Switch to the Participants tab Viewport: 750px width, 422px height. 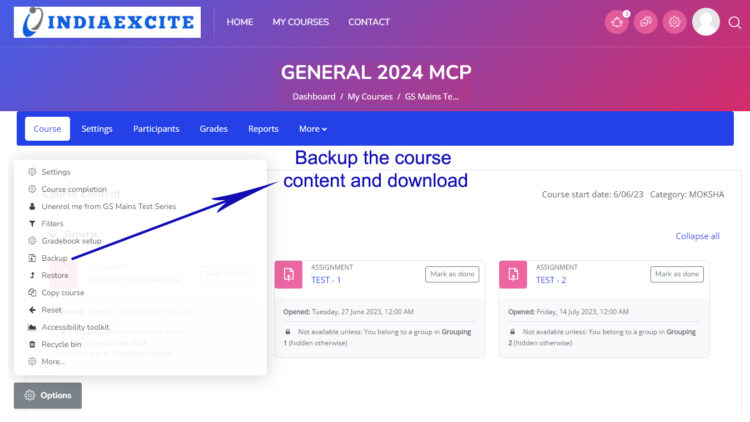click(x=156, y=129)
